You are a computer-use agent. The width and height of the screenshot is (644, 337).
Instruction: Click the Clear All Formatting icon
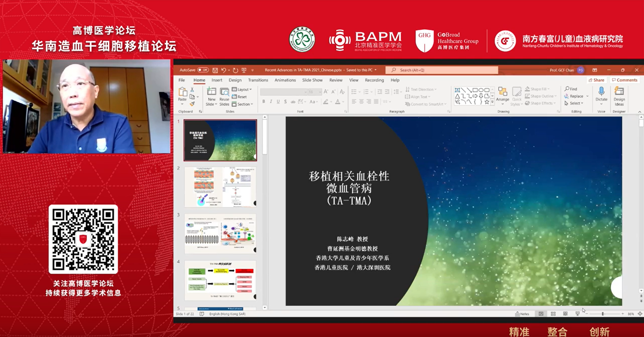342,92
